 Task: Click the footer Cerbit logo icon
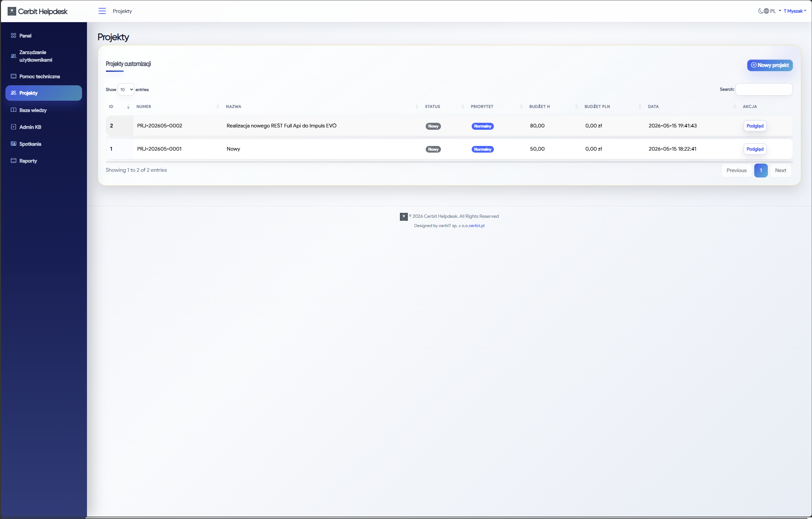point(404,217)
